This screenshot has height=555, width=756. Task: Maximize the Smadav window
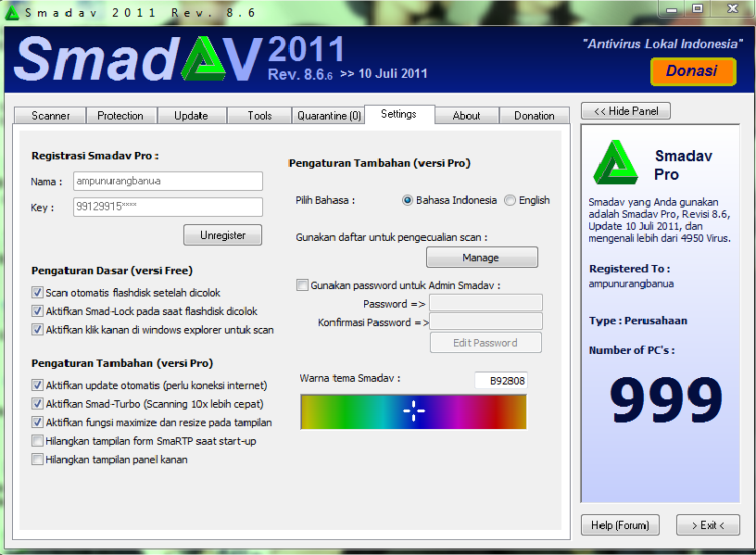698,8
